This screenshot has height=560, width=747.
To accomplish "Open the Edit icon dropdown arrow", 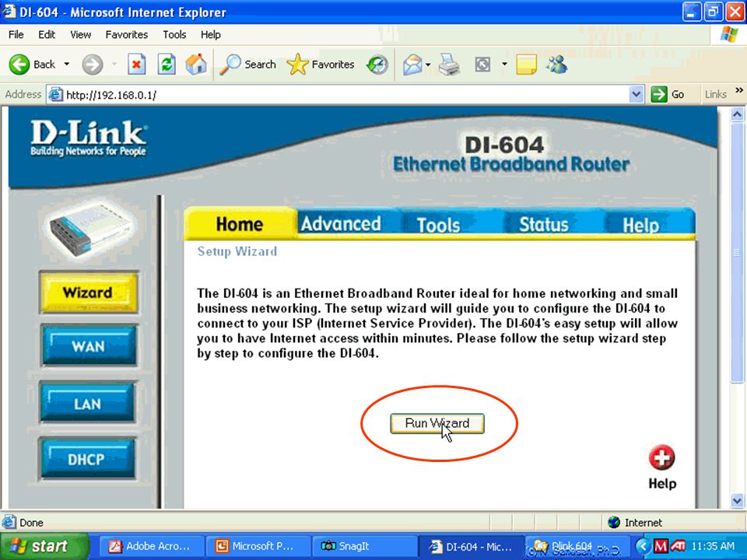I will [504, 65].
